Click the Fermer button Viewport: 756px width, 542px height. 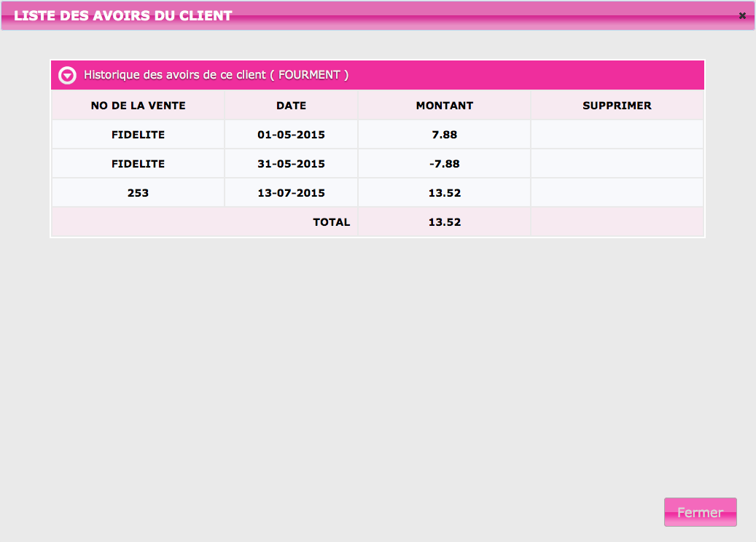(x=700, y=512)
